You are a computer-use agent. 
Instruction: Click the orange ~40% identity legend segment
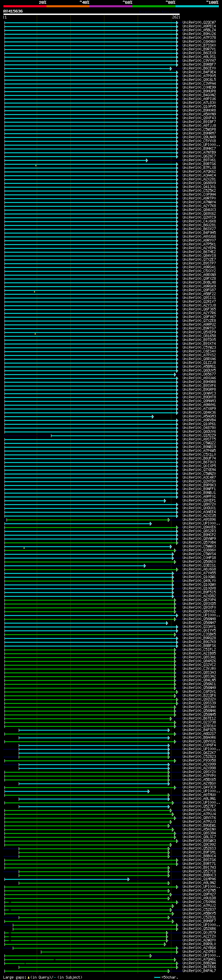tap(68, 6)
